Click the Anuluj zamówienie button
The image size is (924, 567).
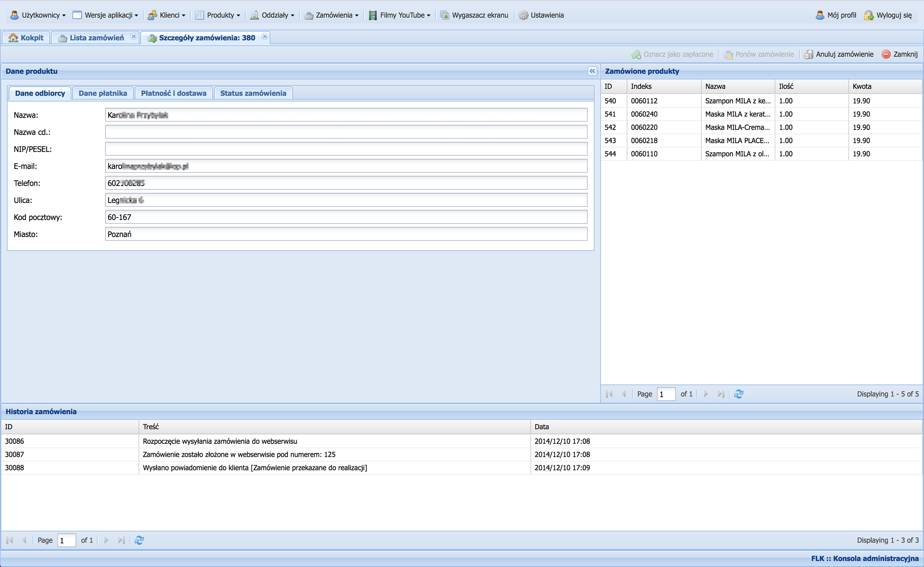coord(839,54)
